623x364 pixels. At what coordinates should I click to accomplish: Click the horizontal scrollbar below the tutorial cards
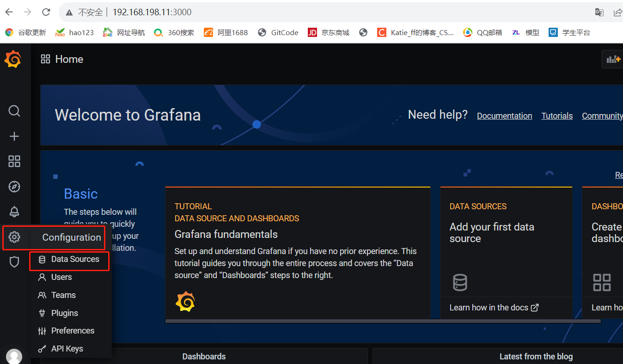(383, 321)
